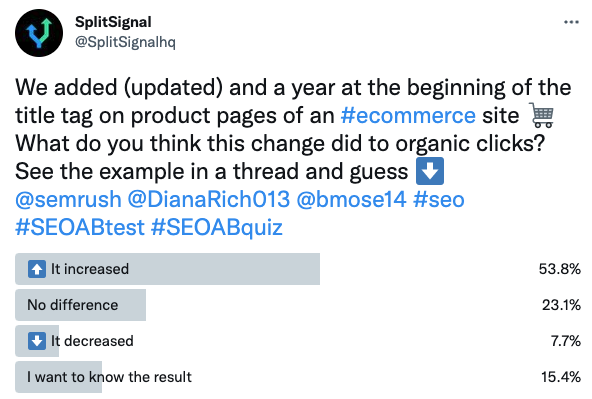Viewport: 592px width, 399px height.
Task: Click the shopping cart emoji
Action: point(542,115)
